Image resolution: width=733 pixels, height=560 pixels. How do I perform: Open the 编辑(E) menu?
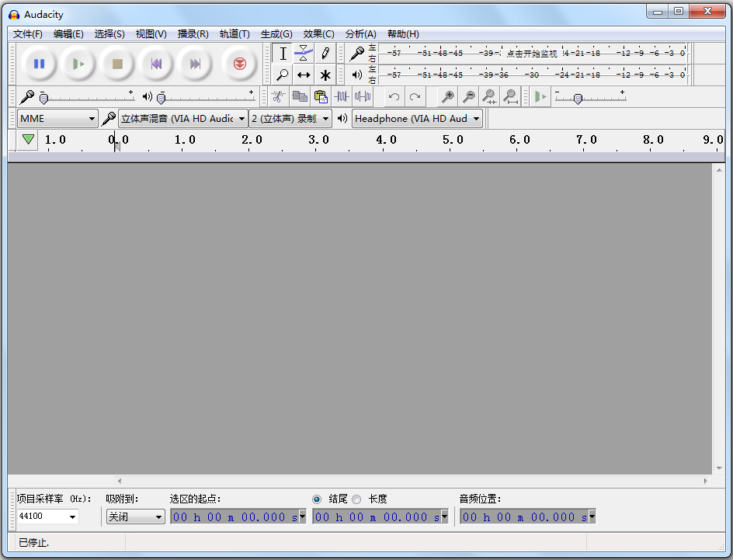click(68, 34)
